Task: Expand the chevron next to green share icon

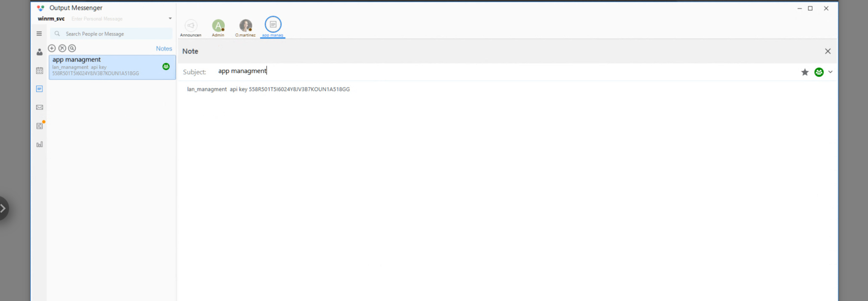Action: (x=830, y=72)
